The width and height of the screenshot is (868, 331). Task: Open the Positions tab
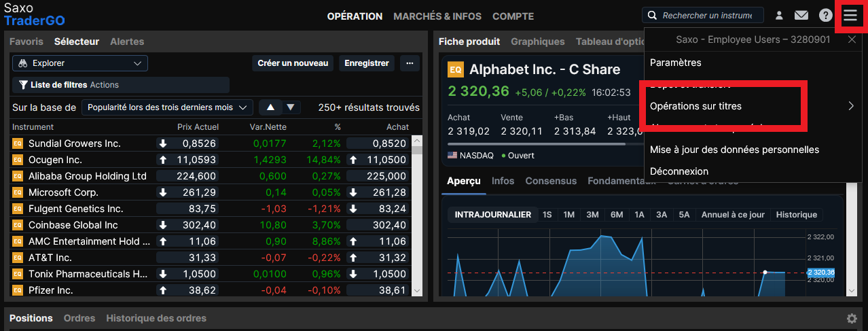31,318
